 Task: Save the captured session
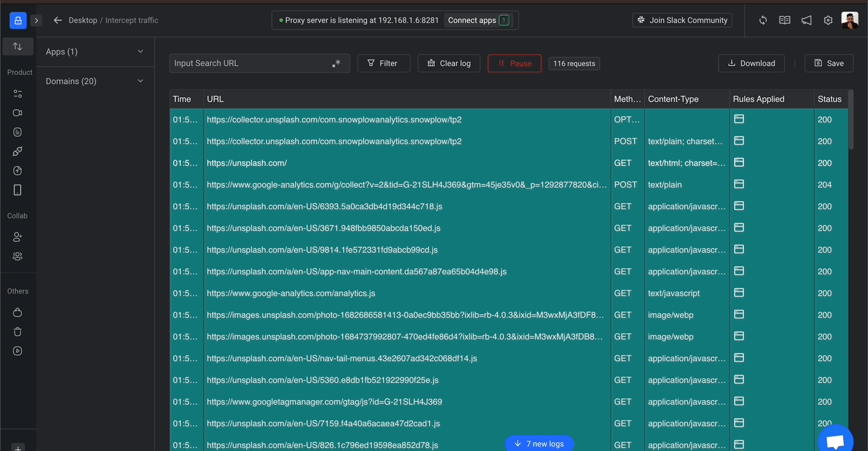pos(829,63)
